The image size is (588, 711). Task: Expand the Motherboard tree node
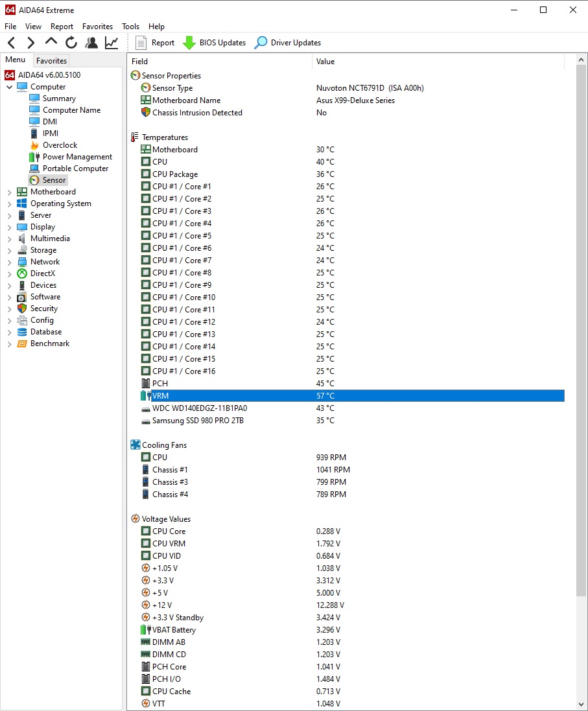point(10,192)
